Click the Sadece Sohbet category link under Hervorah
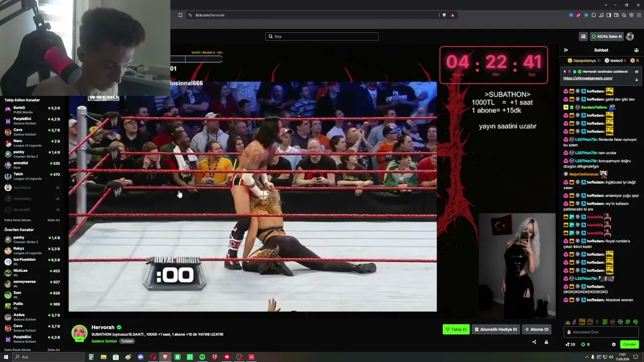This screenshot has width=644, height=362. point(104,341)
